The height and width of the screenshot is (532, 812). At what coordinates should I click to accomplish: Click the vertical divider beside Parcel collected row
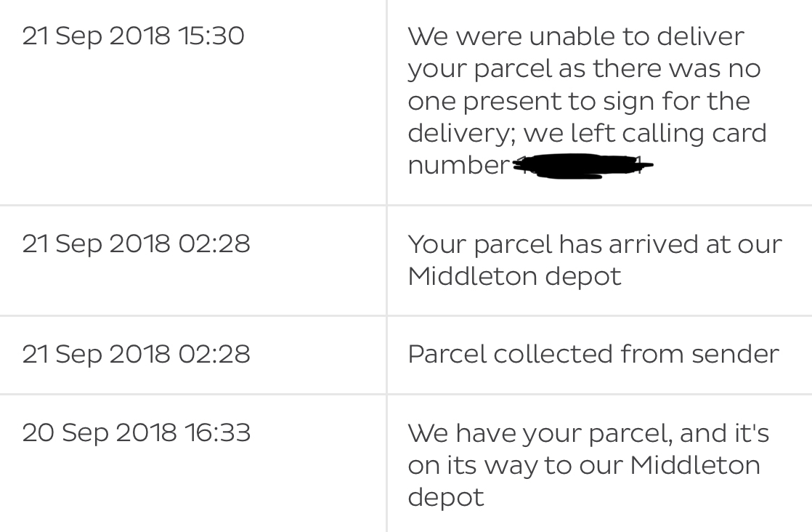click(x=386, y=355)
